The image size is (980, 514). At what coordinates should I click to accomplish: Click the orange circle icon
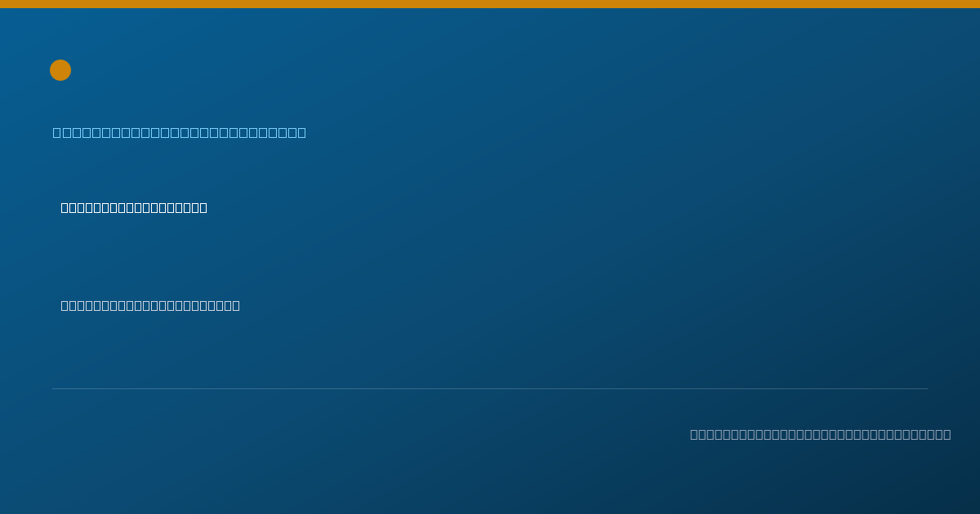60,70
